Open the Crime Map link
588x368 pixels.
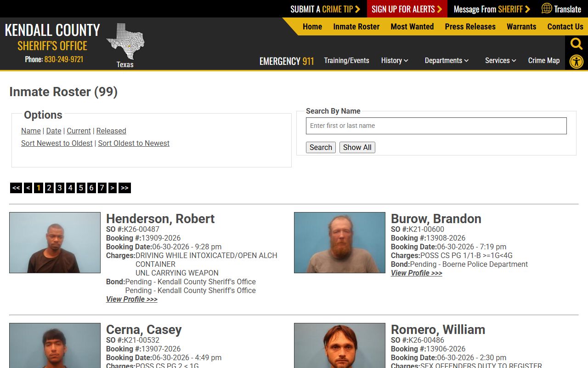(x=544, y=61)
